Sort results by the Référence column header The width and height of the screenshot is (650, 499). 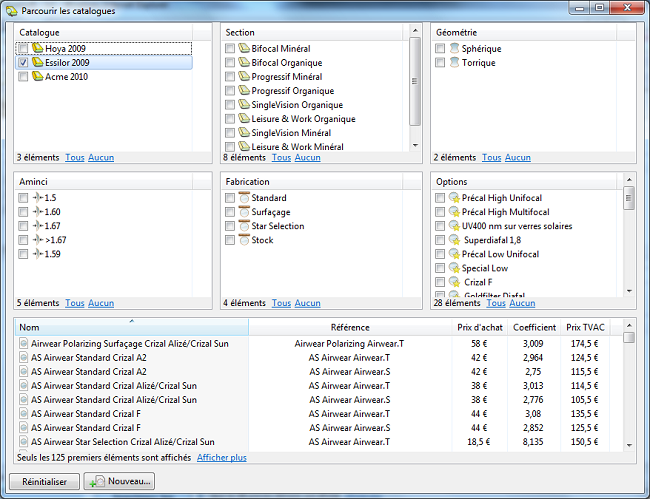350,327
